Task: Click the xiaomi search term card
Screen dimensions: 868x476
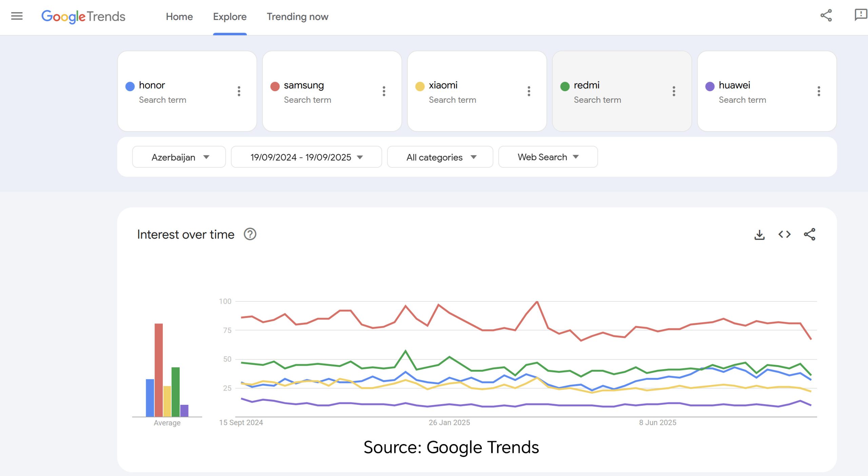Action: (x=476, y=91)
